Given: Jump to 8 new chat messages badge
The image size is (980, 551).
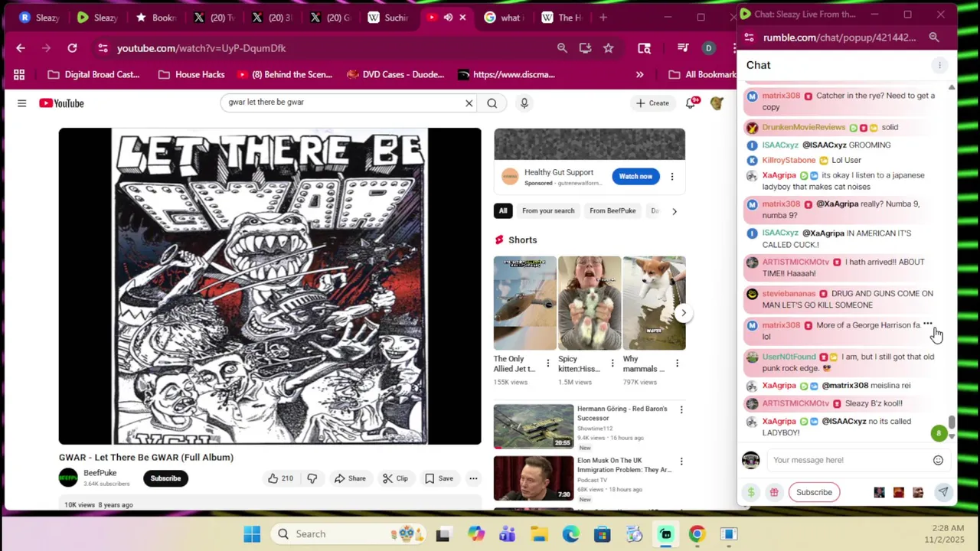Looking at the screenshot, I should 939,433.
